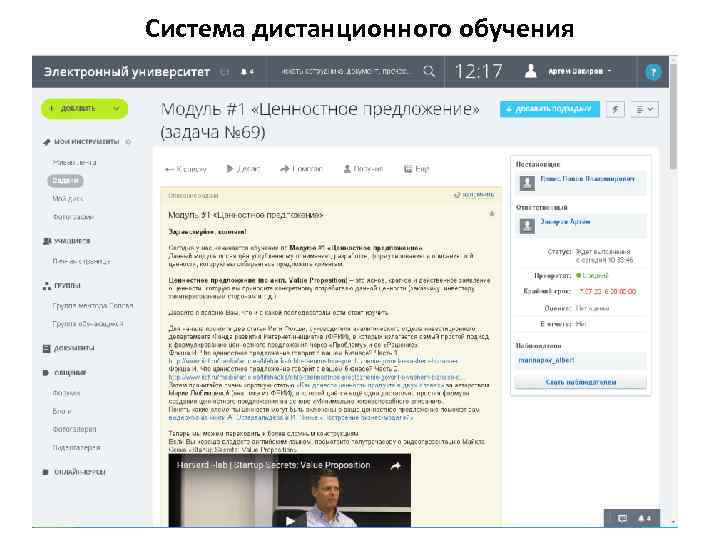Click the calendar-icon 'Ещё' toolbar item

[x=416, y=169]
